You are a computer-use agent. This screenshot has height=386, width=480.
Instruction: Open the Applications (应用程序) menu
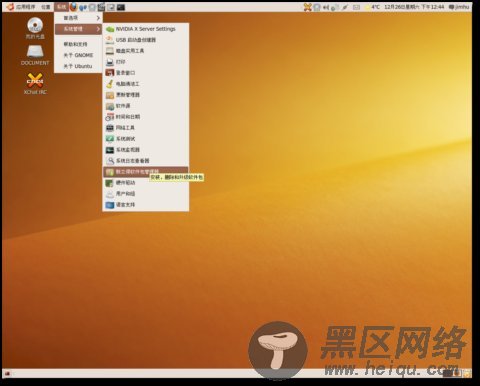[22, 7]
